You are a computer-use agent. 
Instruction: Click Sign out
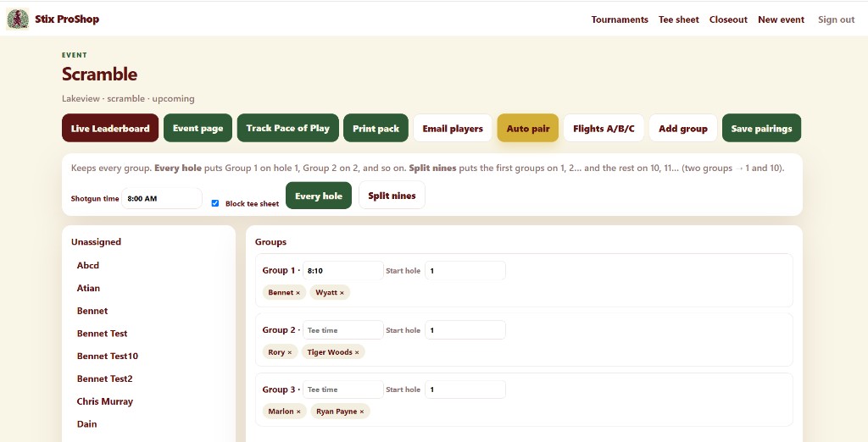click(x=837, y=19)
